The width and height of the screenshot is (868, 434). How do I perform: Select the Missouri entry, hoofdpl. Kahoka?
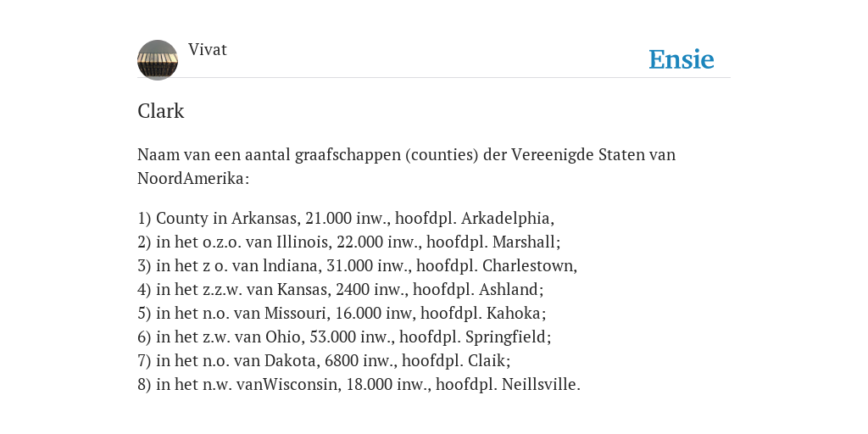click(x=342, y=314)
